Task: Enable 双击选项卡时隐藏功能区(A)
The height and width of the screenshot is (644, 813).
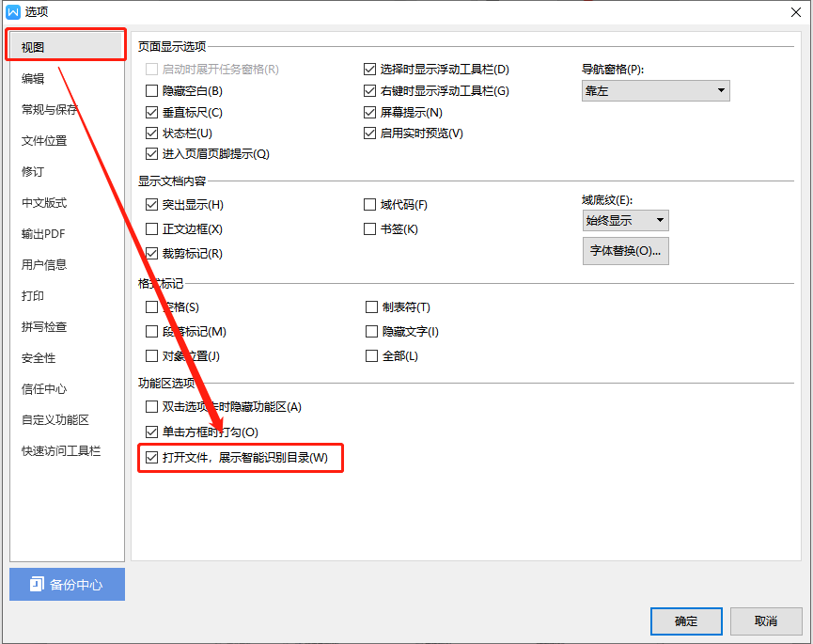Action: pyautogui.click(x=152, y=407)
